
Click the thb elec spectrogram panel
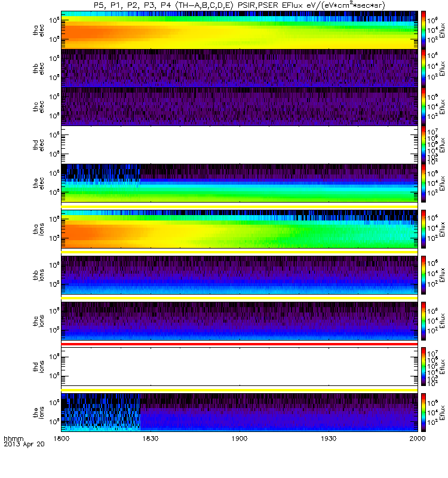tap(240, 68)
